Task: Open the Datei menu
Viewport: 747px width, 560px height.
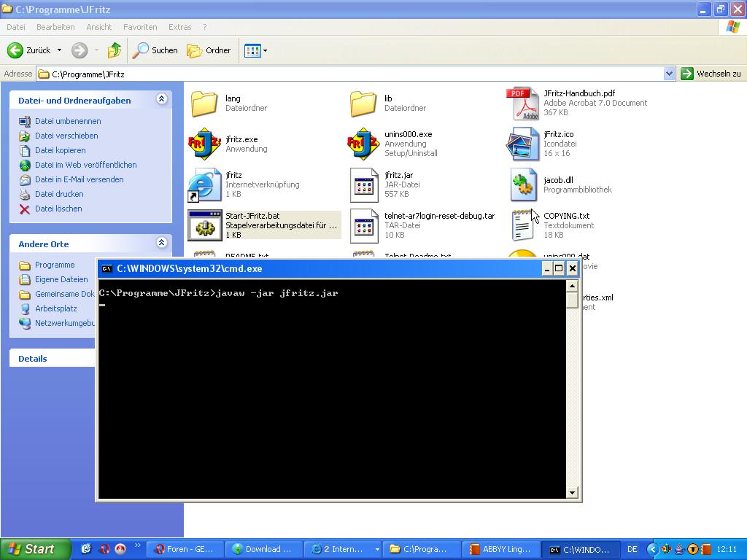Action: click(16, 27)
